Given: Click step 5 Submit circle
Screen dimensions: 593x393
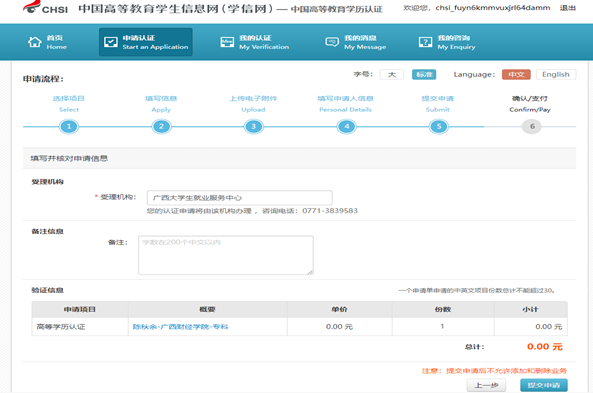Looking at the screenshot, I should tap(439, 126).
